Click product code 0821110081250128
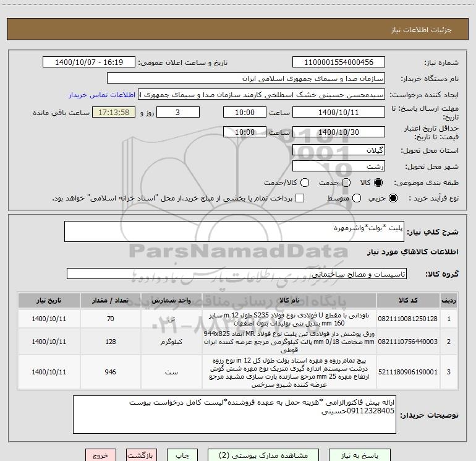The height and width of the screenshot is (461, 476). pyautogui.click(x=408, y=319)
